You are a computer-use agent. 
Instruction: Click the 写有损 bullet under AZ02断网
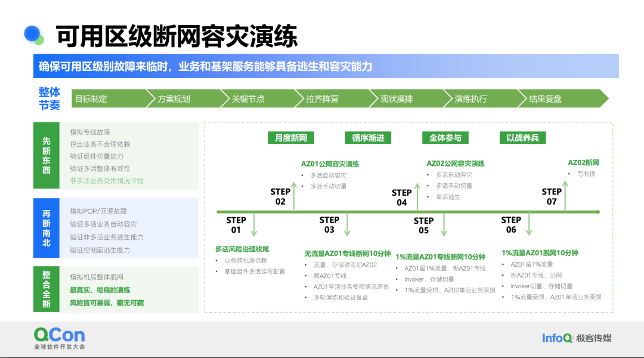coord(586,174)
